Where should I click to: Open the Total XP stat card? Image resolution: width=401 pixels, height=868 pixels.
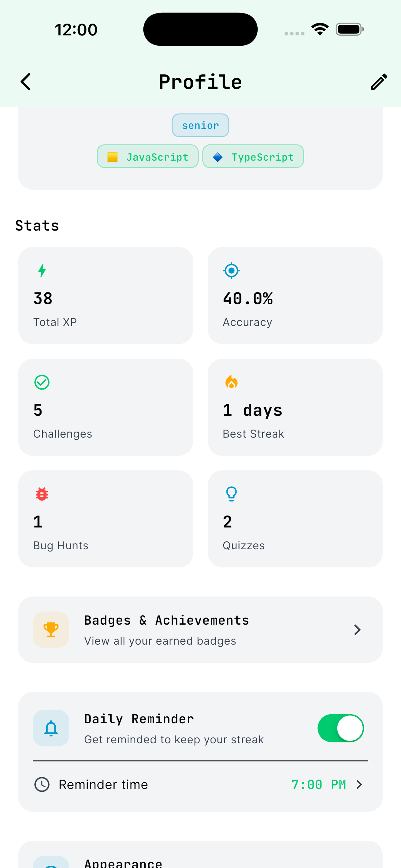coord(105,296)
